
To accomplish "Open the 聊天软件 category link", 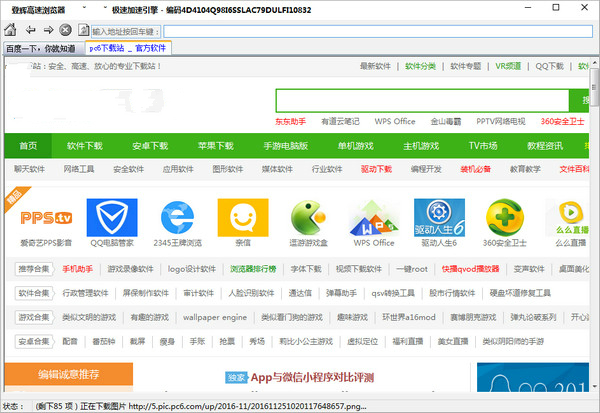I will point(29,169).
